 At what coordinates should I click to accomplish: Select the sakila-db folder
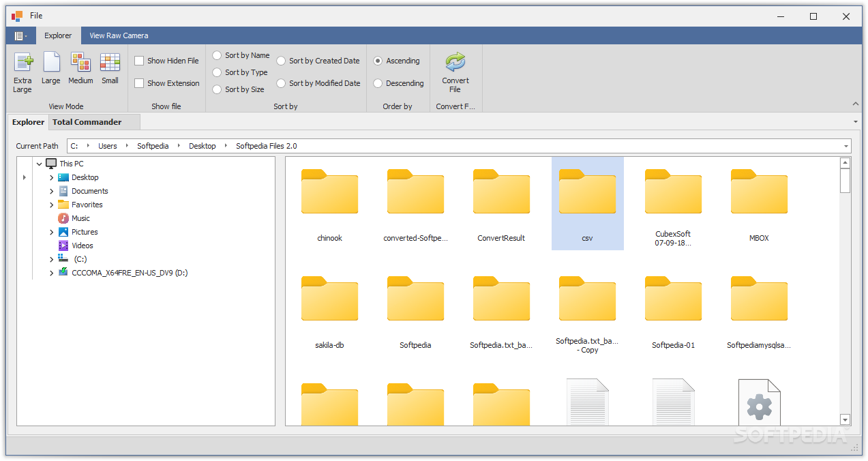[329, 312]
